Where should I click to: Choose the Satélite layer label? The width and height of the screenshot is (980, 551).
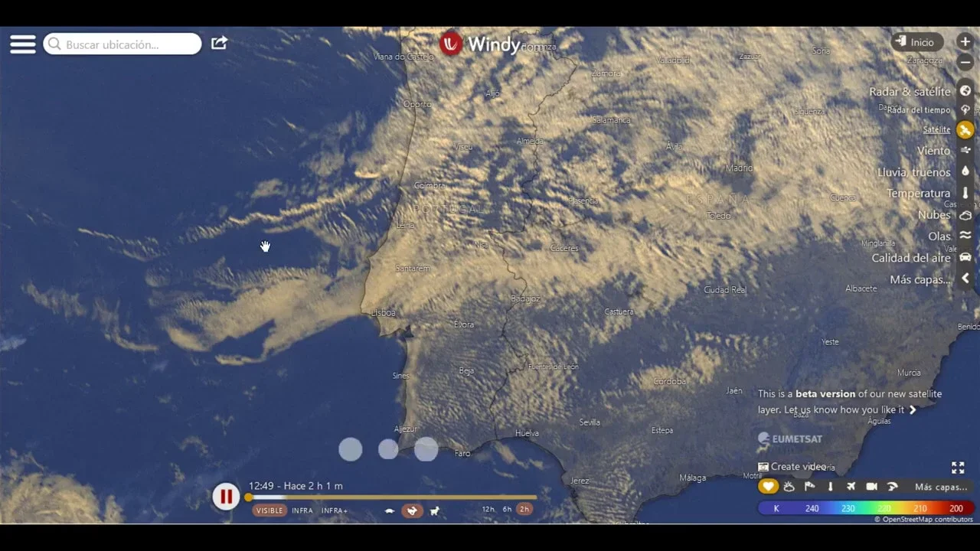click(x=936, y=130)
